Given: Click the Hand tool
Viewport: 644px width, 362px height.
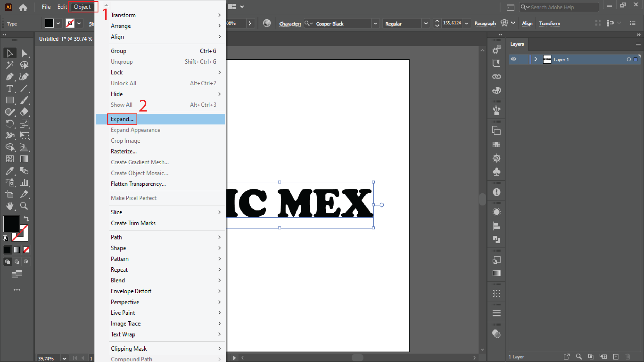Looking at the screenshot, I should click(10, 206).
